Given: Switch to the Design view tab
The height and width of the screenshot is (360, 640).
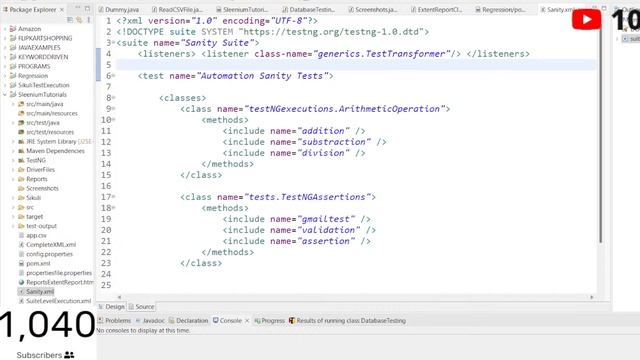Looking at the screenshot, I should click(111, 307).
